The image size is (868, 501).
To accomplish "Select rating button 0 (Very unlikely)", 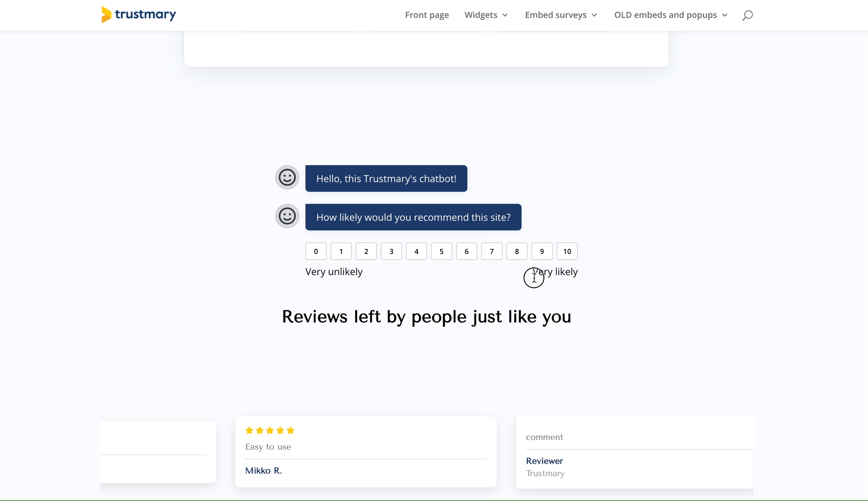I will (x=316, y=251).
